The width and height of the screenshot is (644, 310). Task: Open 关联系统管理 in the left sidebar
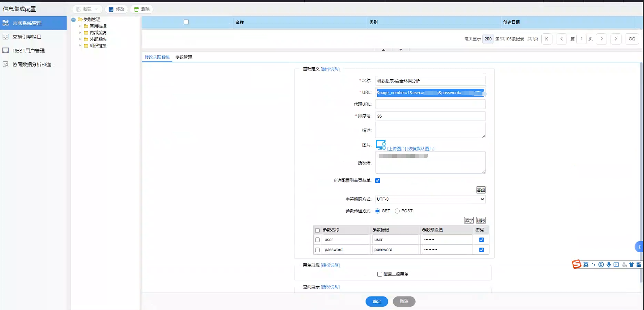coord(33,23)
